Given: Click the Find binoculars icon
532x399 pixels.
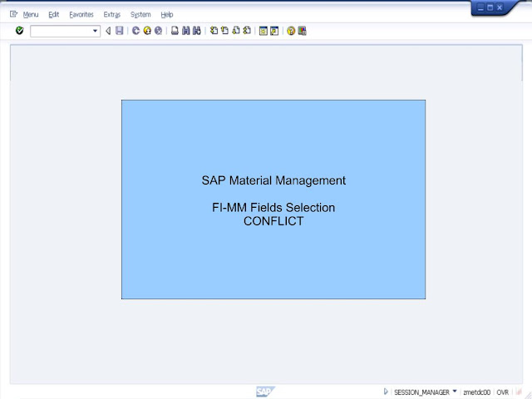Looking at the screenshot, I should point(185,31).
